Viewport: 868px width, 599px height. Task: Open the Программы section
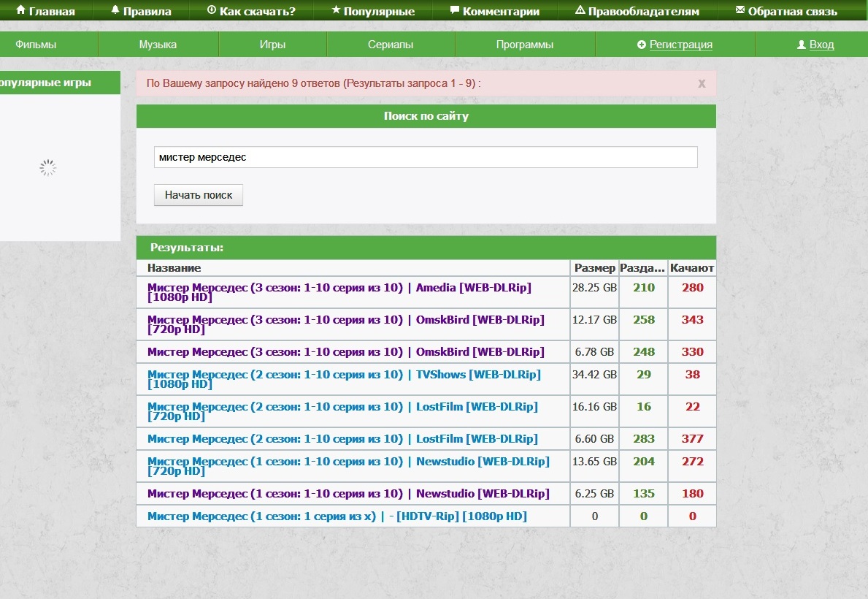[525, 45]
